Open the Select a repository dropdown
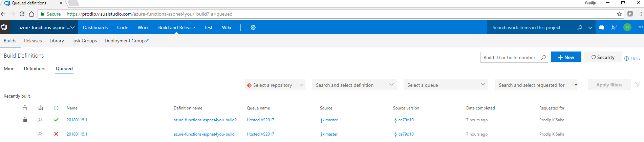This screenshot has width=644, height=142. point(275,85)
